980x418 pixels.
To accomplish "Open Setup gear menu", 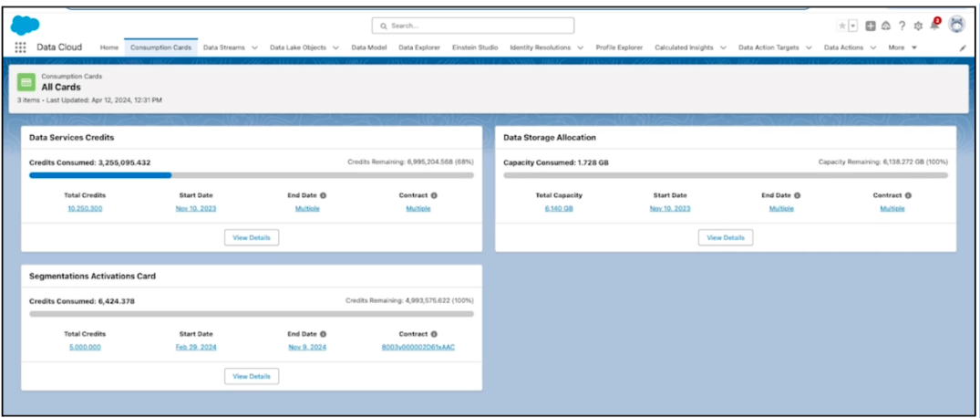I will pos(918,26).
